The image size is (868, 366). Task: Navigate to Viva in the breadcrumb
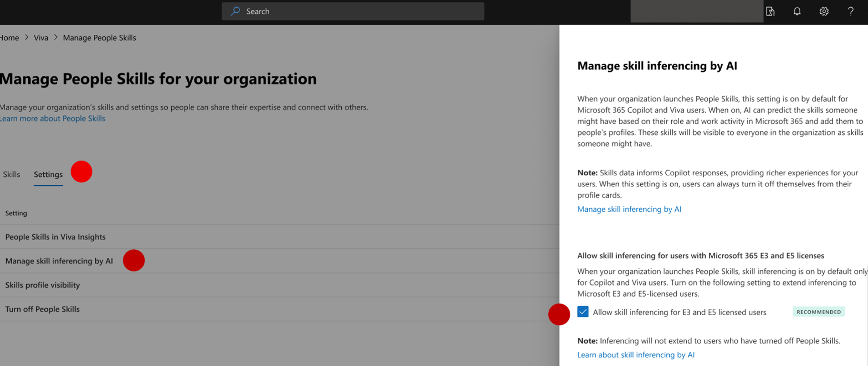pyautogui.click(x=41, y=38)
